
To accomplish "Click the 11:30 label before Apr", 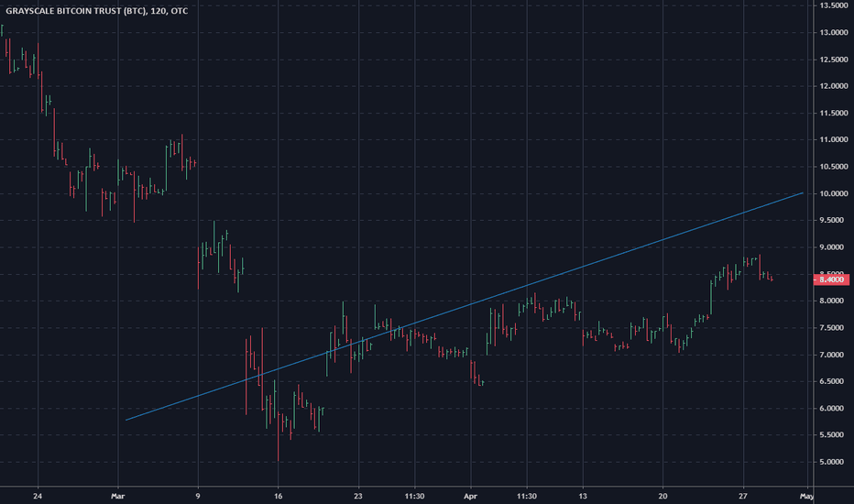I will pyautogui.click(x=414, y=497).
